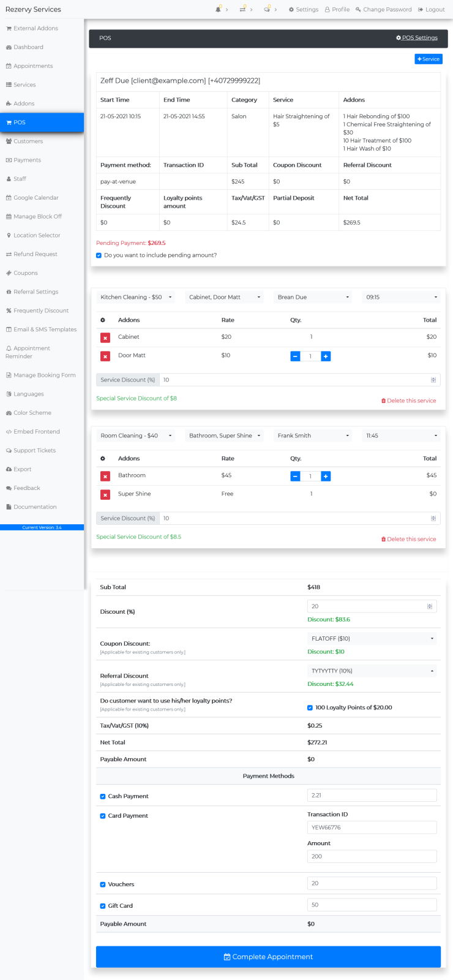Click the overall Discount (%) field
Viewport: 453px width, 980px height.
(372, 606)
